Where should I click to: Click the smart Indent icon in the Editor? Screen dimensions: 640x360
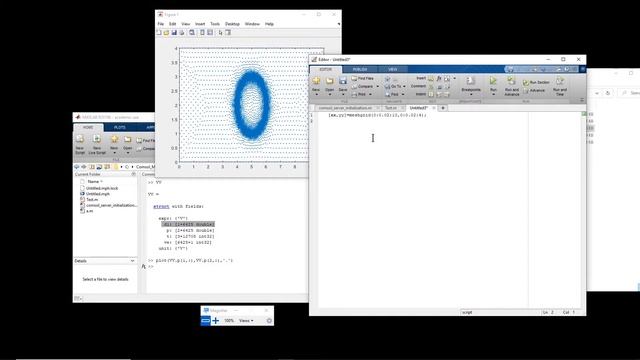[431, 94]
